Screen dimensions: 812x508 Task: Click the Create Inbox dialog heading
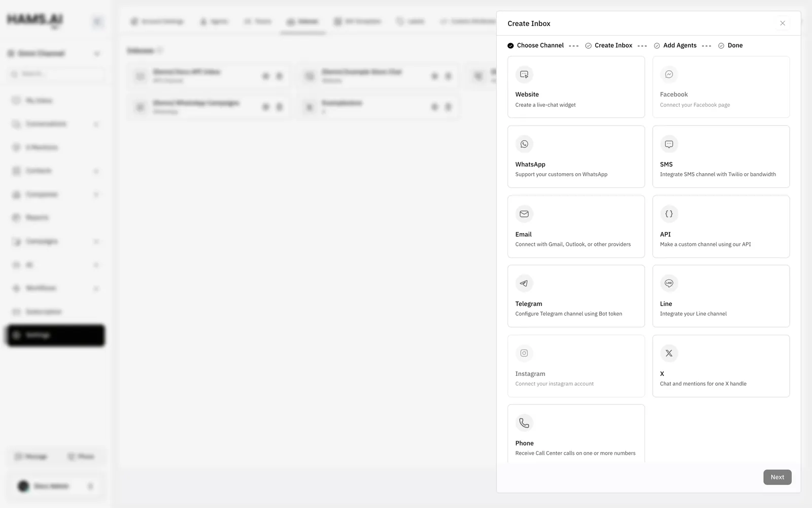coord(529,23)
